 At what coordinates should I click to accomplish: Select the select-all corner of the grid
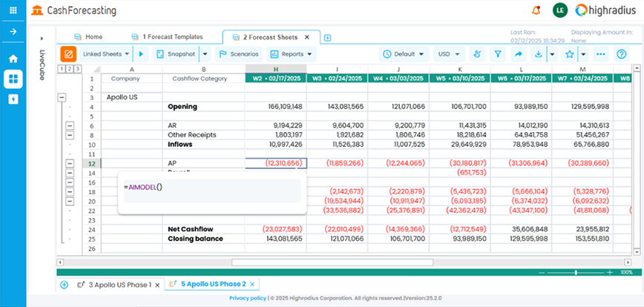pos(91,69)
